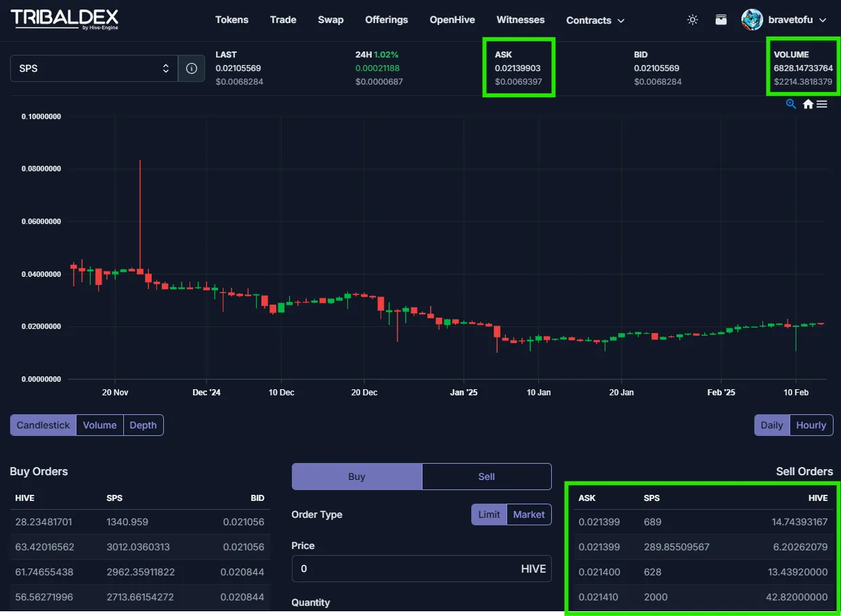Click buy order row with 1340.959 SPS

point(139,522)
